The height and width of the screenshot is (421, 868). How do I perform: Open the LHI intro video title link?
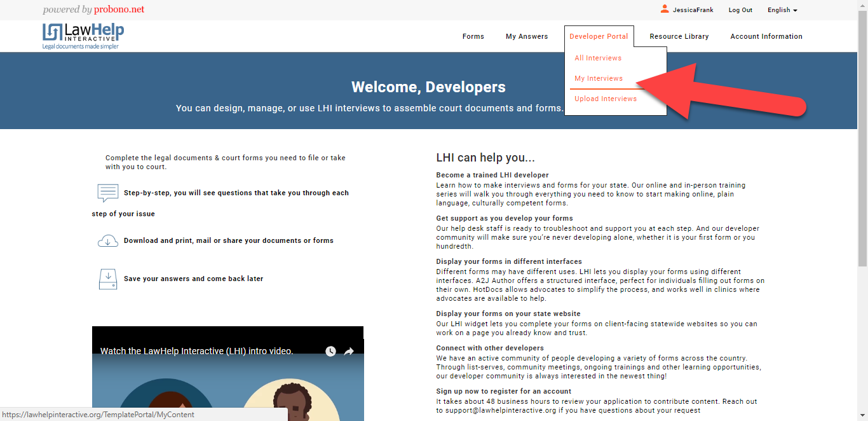click(x=196, y=351)
